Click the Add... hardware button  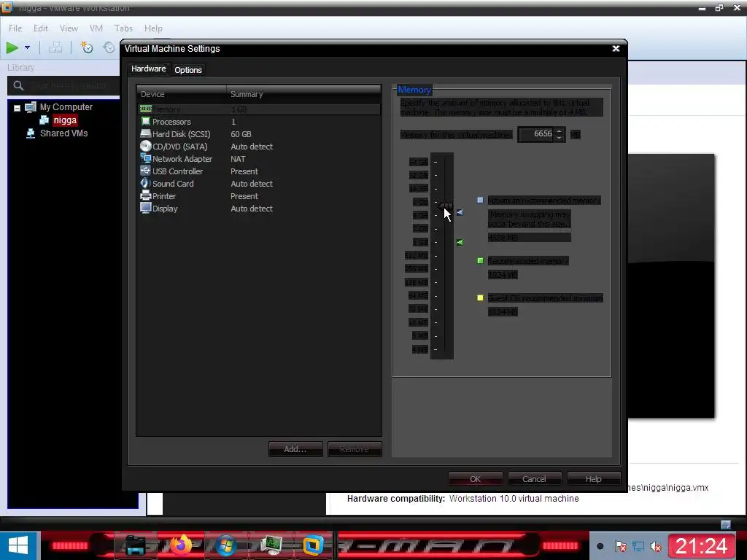[295, 449]
